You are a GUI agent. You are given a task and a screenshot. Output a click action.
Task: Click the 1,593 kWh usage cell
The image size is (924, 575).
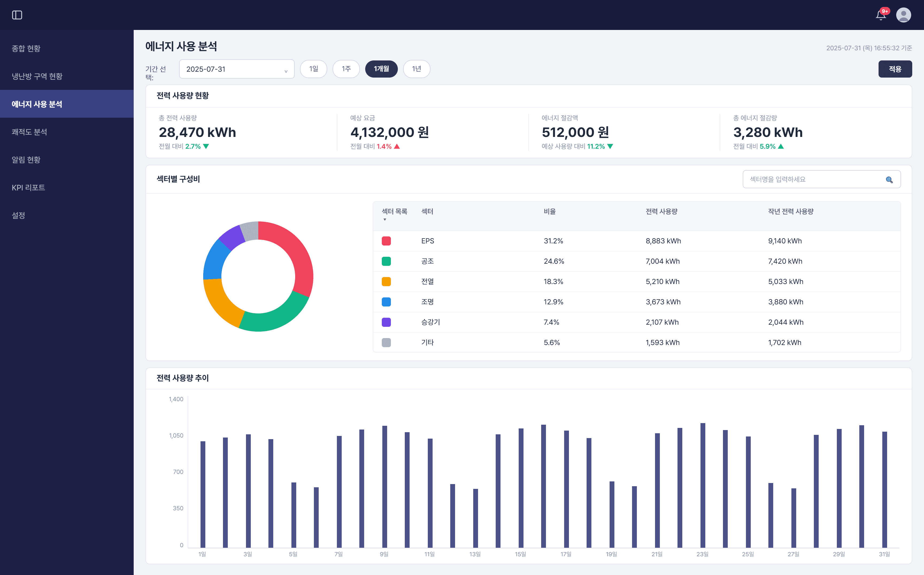coord(663,342)
